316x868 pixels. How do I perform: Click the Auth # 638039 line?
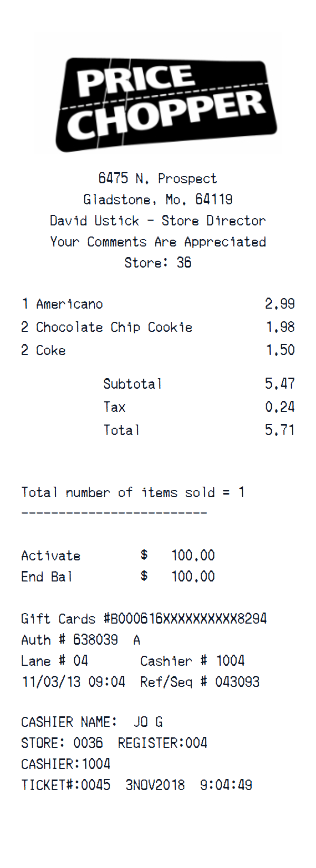(80, 640)
